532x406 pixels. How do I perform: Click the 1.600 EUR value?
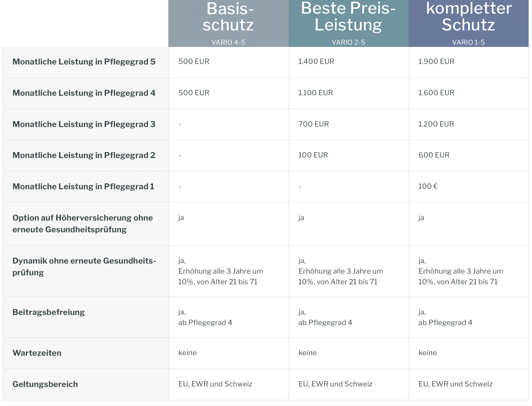tap(436, 93)
